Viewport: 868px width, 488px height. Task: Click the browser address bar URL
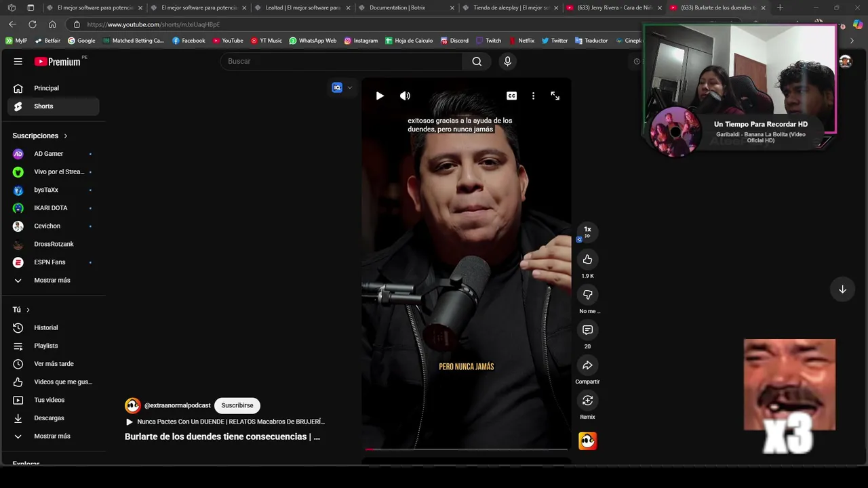(153, 24)
